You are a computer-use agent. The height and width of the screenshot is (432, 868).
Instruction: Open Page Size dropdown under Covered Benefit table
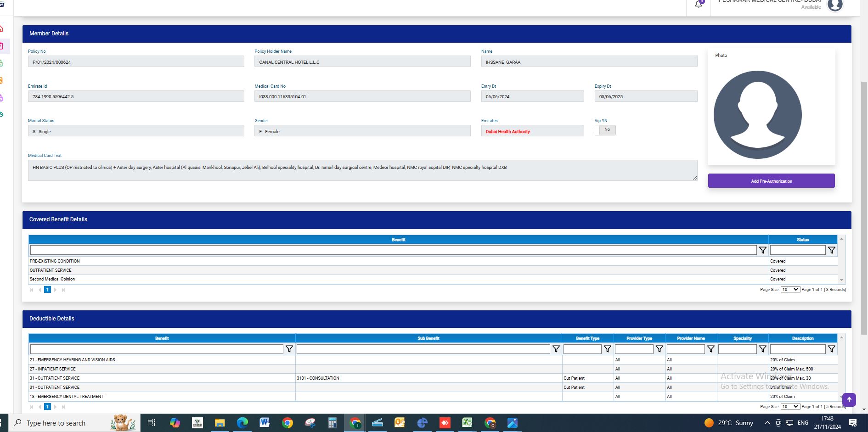pyautogui.click(x=790, y=290)
